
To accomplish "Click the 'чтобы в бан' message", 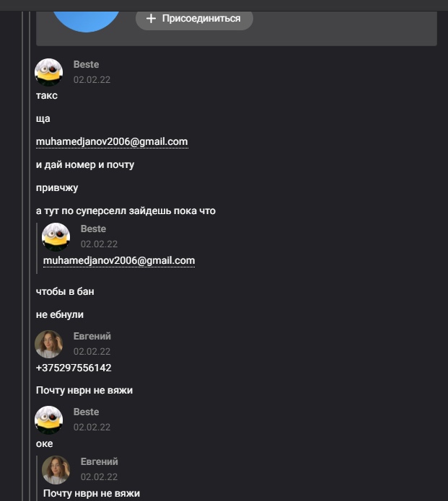I will click(65, 292).
